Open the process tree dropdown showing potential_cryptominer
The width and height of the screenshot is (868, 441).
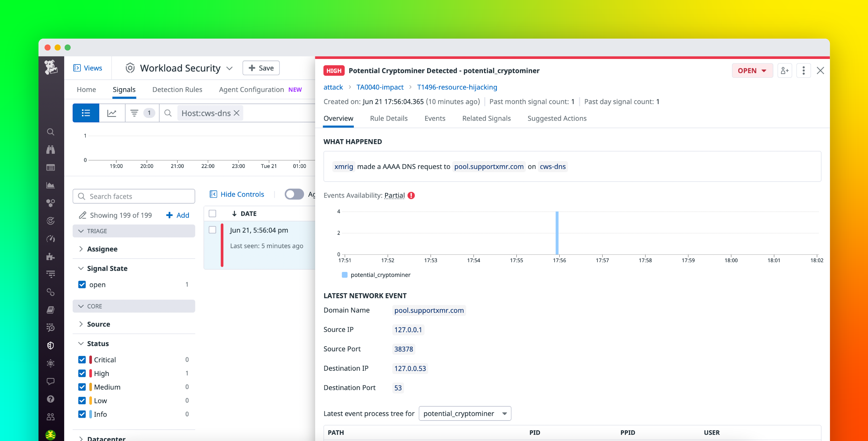coord(465,413)
